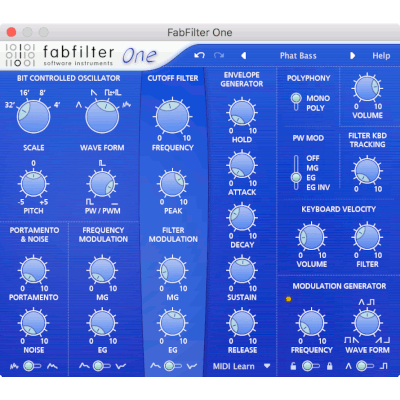The height and width of the screenshot is (400, 400).
Task: Open the MIDI Learn dropdown arrow
Action: click(x=267, y=366)
